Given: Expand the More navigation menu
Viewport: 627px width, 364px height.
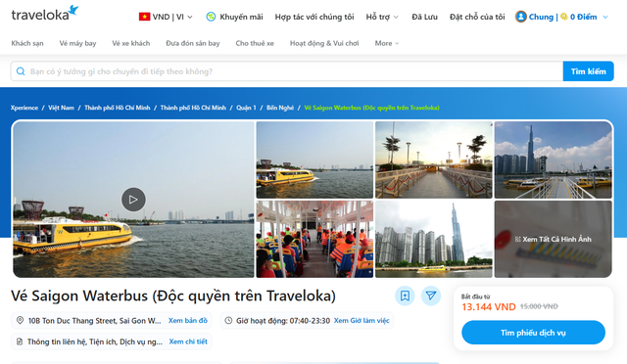Looking at the screenshot, I should (387, 43).
